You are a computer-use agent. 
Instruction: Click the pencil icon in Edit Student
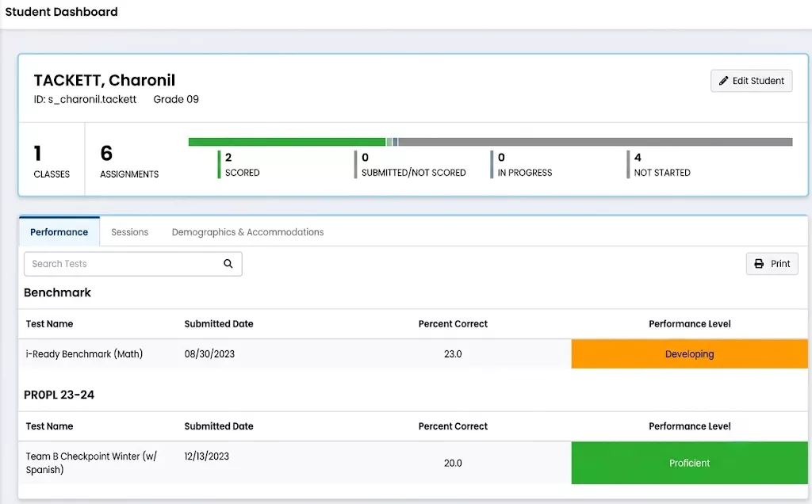723,81
